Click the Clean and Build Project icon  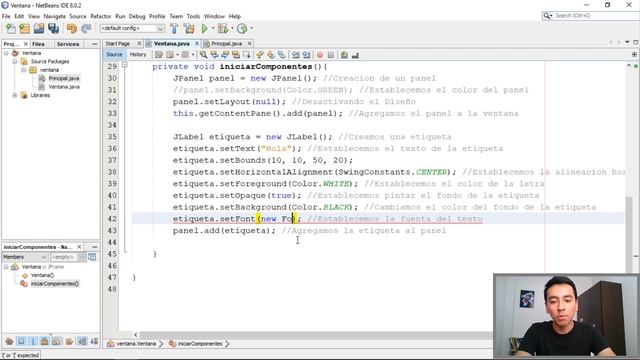[x=189, y=28]
